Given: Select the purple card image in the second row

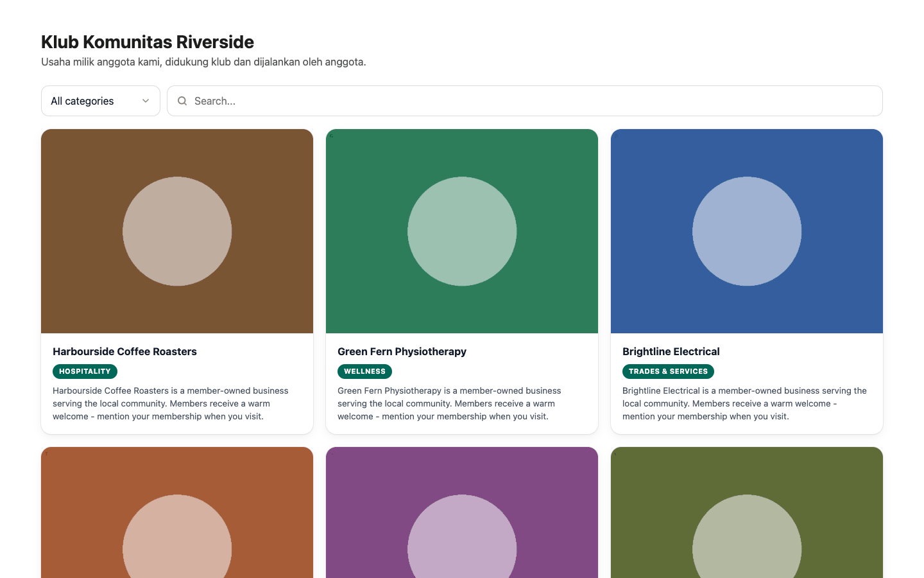Looking at the screenshot, I should 462,512.
